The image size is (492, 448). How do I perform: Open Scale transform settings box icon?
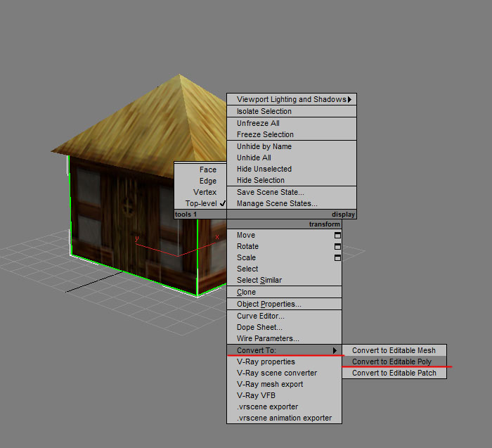pos(337,257)
